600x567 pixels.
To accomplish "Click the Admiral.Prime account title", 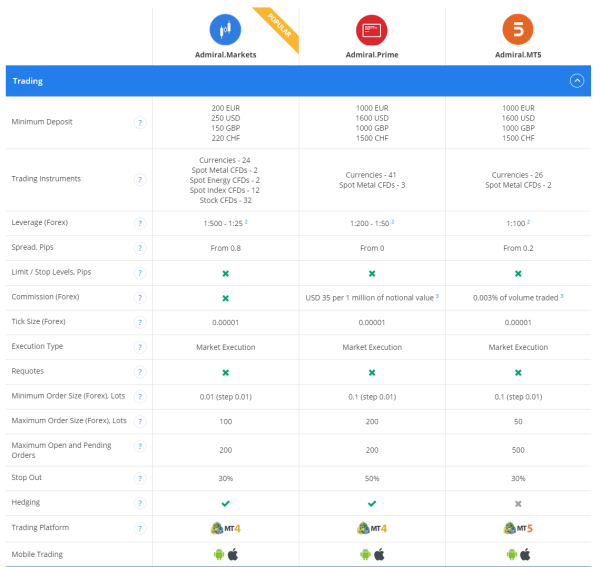I will [372, 55].
